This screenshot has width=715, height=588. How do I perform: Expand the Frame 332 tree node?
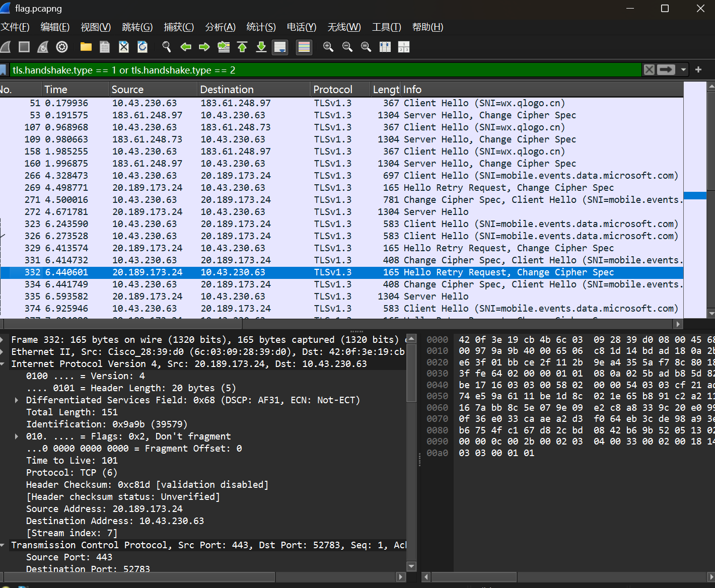click(3, 340)
